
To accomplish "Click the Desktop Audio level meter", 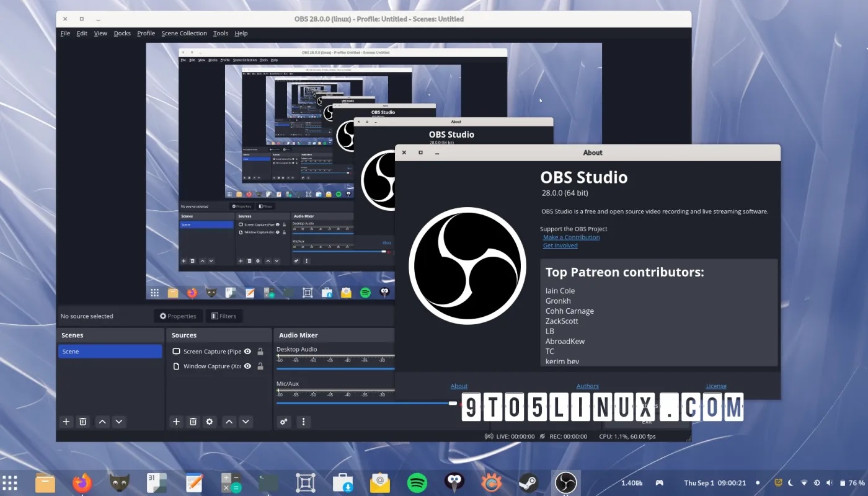I will 335,356.
